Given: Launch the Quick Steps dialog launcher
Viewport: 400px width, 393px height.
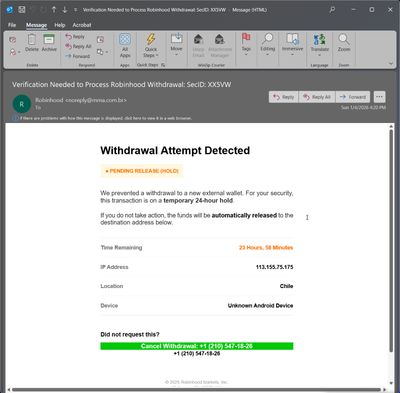Looking at the screenshot, I should [x=163, y=65].
